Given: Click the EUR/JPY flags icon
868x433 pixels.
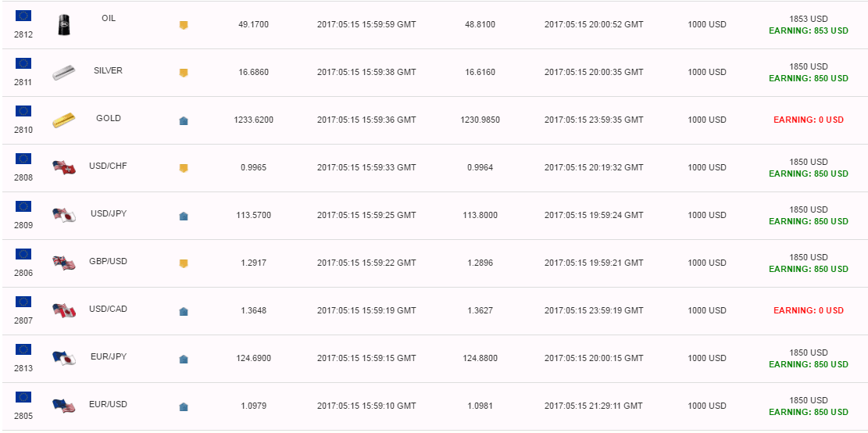Looking at the screenshot, I should (x=63, y=358).
